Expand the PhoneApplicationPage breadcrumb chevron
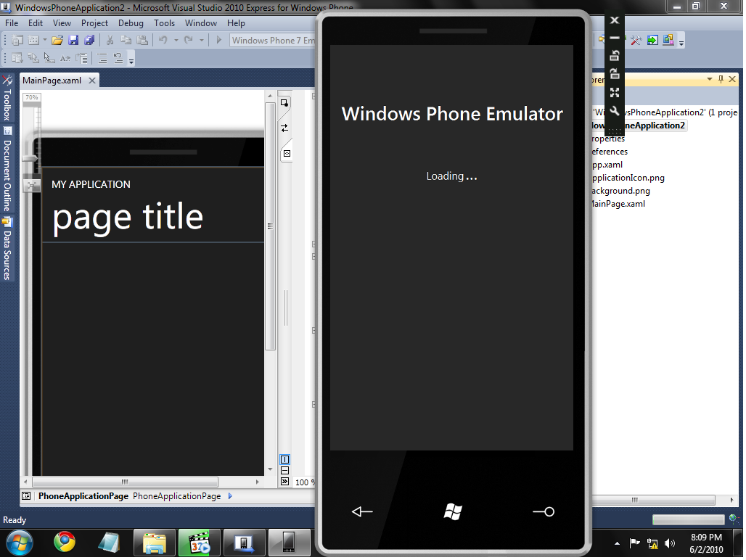Image resolution: width=746 pixels, height=560 pixels. (x=231, y=496)
